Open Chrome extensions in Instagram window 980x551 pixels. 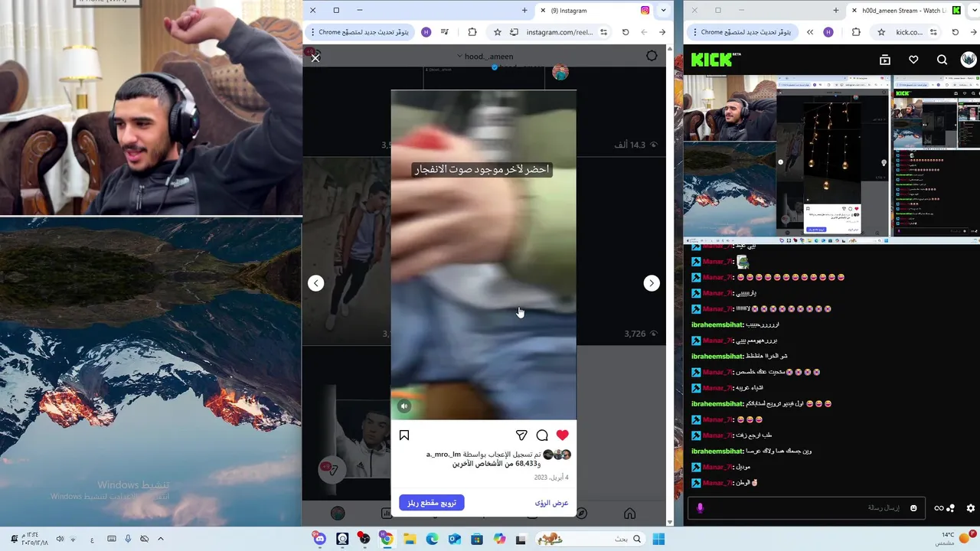point(472,32)
